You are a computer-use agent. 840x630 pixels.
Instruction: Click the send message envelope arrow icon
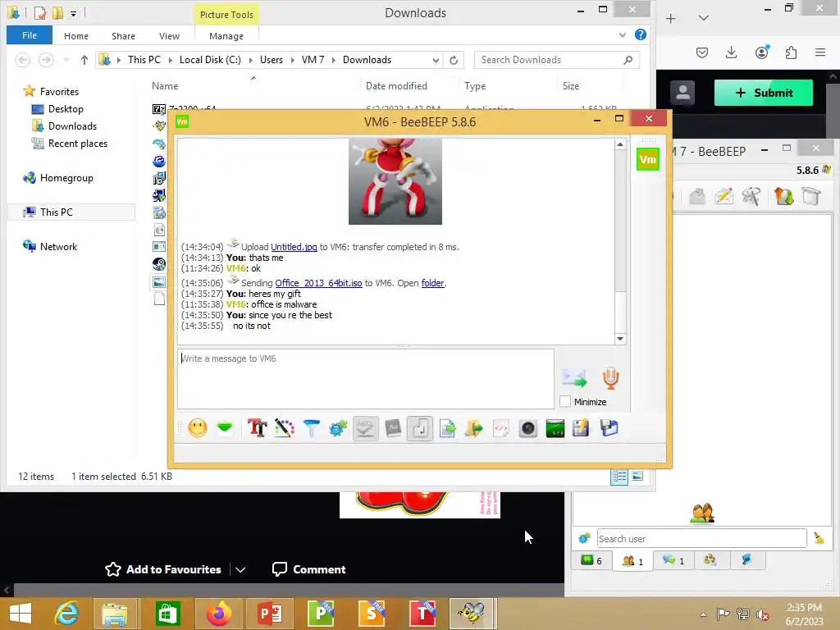pyautogui.click(x=574, y=378)
